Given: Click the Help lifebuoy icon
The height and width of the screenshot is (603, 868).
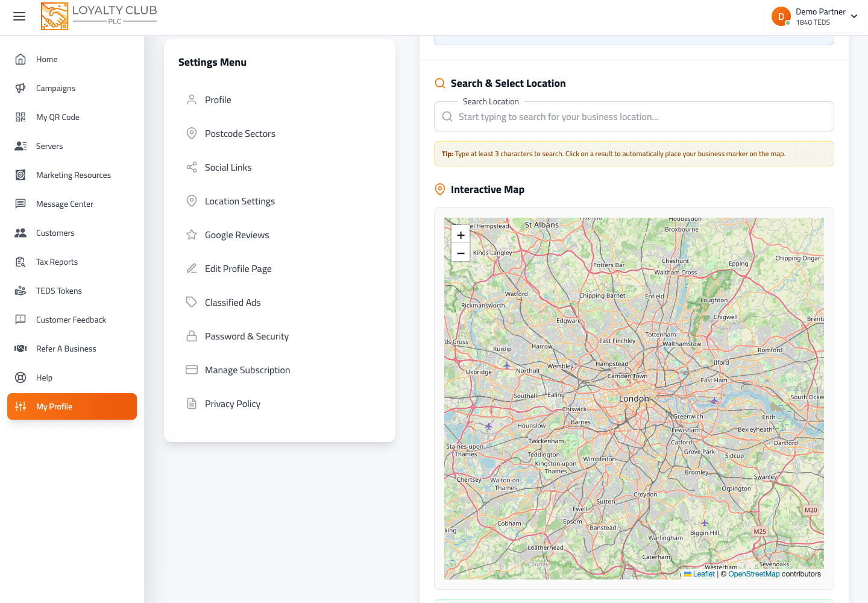Looking at the screenshot, I should [20, 377].
